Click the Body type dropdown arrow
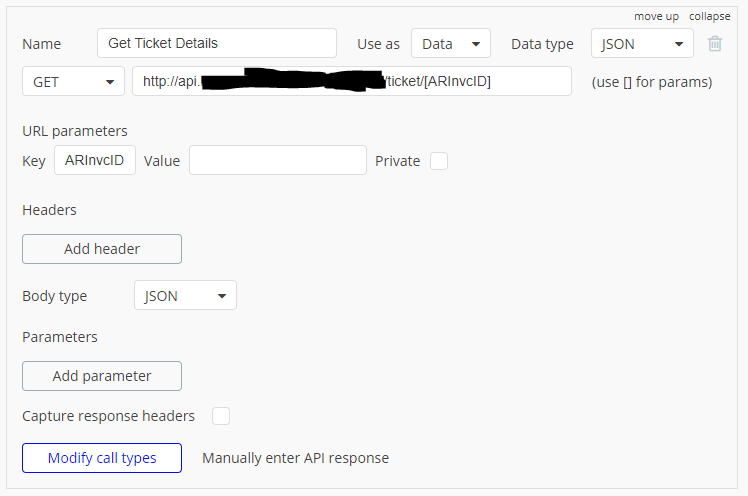 [221, 296]
